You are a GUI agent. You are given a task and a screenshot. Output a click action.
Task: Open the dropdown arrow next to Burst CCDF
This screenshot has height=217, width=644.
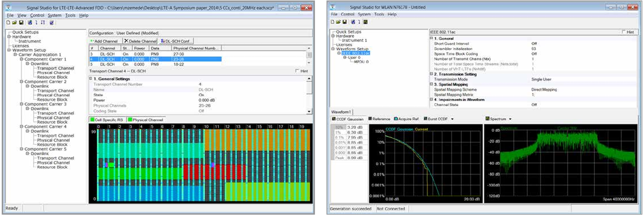(x=452, y=119)
